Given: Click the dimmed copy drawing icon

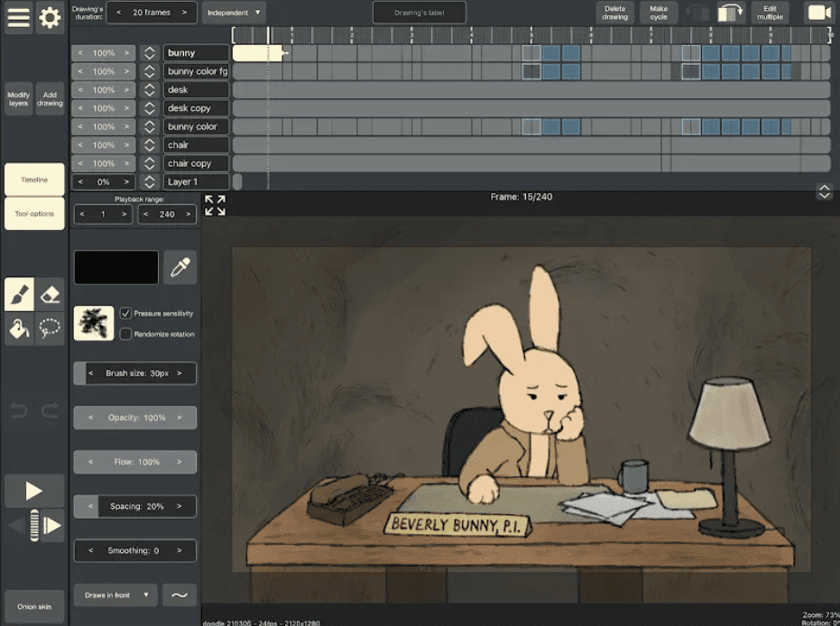Looking at the screenshot, I should 698,13.
